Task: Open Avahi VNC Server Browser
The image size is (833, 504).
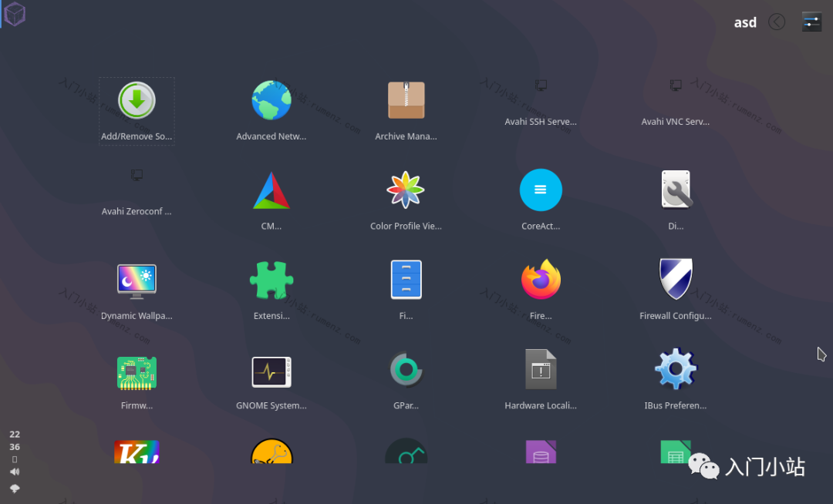Action: click(675, 86)
